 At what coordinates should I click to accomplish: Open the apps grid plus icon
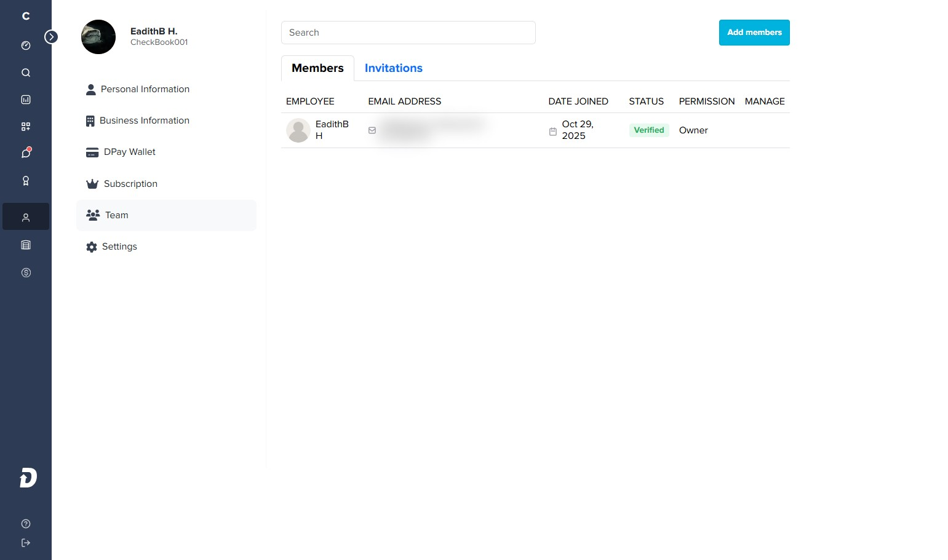click(26, 127)
